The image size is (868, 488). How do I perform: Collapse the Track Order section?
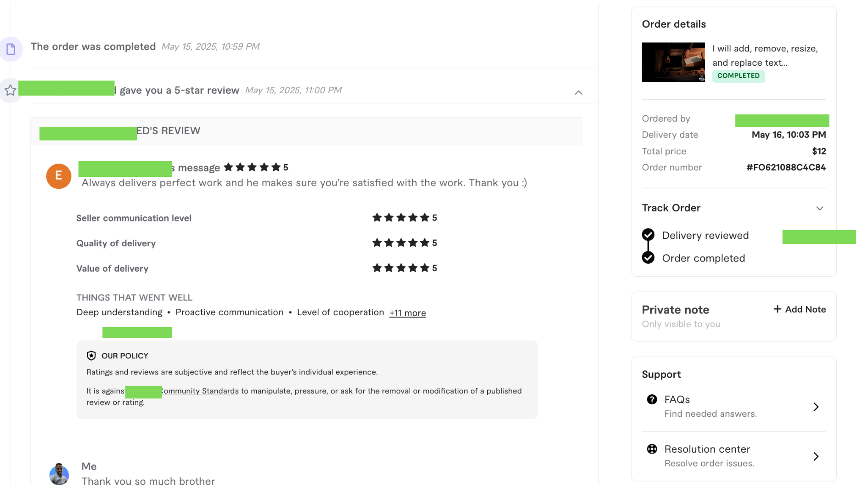pos(819,208)
